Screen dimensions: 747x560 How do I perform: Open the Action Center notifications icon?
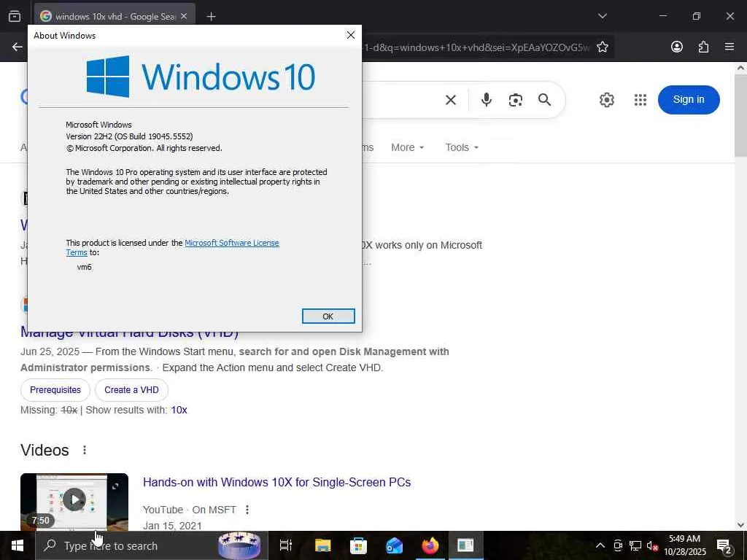point(724,545)
